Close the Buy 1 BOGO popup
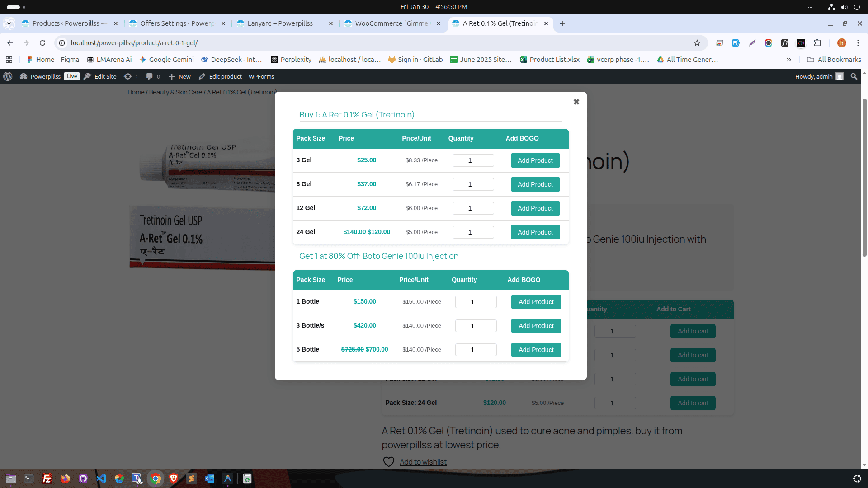The height and width of the screenshot is (488, 868). click(x=576, y=102)
